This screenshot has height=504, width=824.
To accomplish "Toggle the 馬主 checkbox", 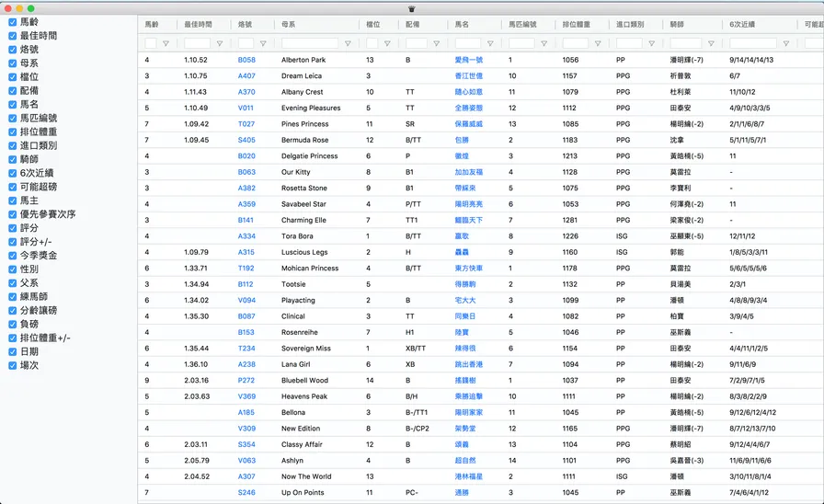I will tap(13, 200).
